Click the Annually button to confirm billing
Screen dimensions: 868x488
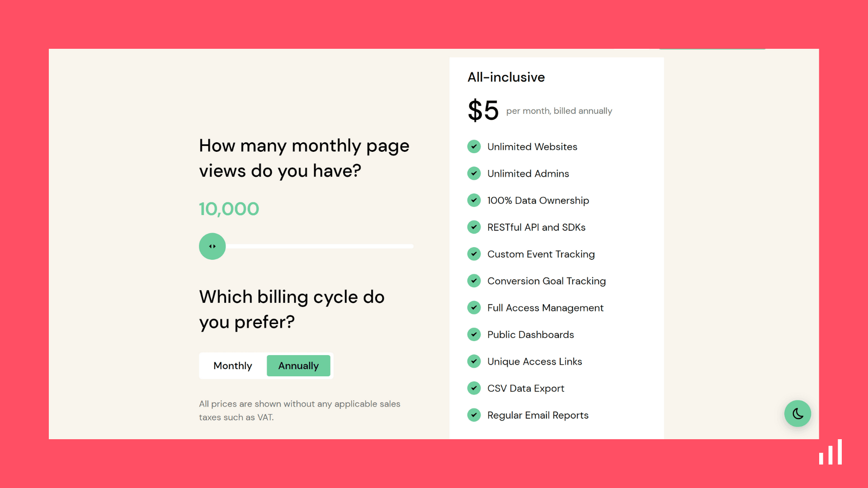pos(298,365)
